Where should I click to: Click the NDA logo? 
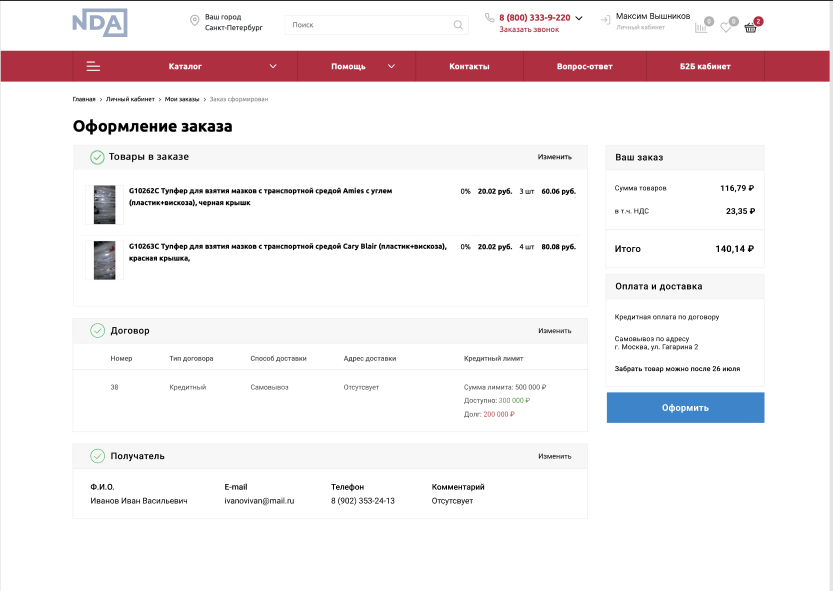(x=99, y=23)
